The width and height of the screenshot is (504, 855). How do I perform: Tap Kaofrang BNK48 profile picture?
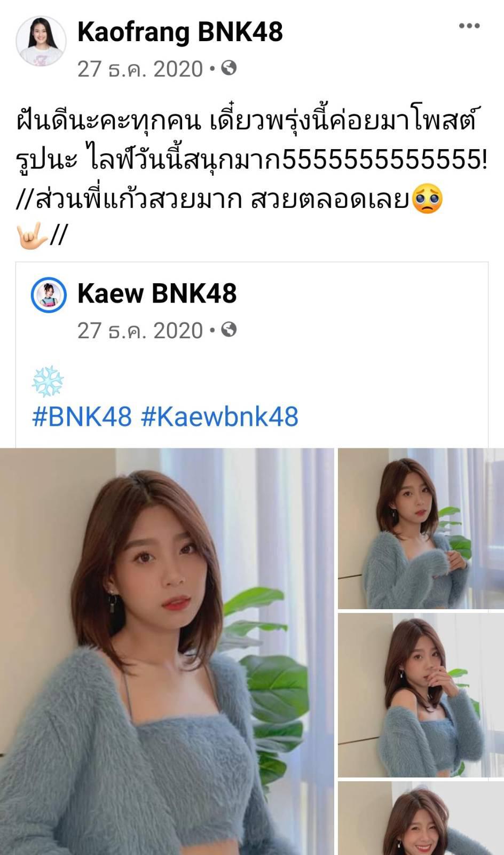coord(41,41)
